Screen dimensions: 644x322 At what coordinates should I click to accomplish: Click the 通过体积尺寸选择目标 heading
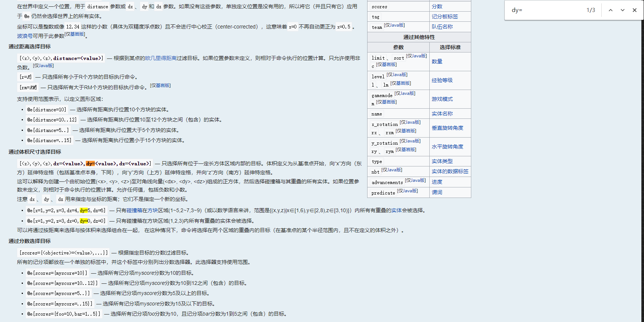(x=35, y=152)
